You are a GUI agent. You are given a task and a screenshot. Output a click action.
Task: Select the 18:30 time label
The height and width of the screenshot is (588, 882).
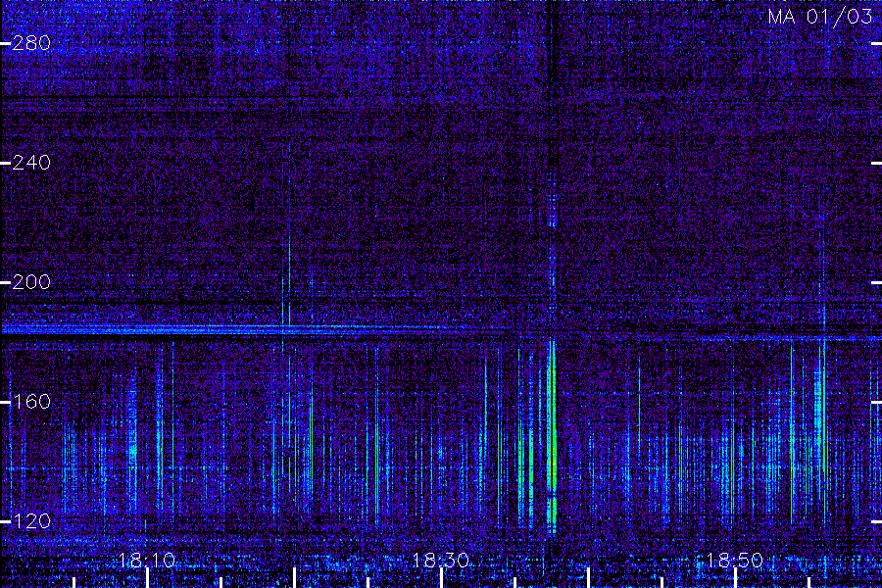click(440, 561)
